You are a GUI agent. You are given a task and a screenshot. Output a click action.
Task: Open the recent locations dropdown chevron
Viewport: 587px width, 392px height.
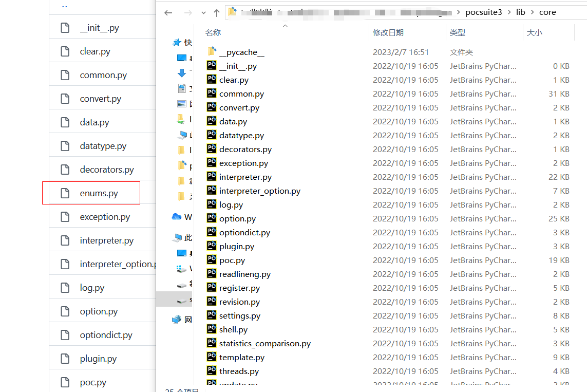202,12
